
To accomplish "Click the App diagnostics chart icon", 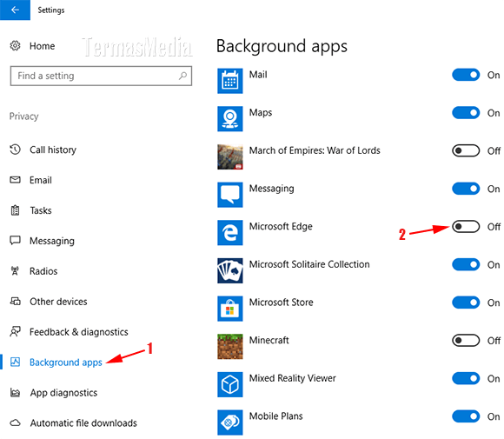I will [x=15, y=392].
